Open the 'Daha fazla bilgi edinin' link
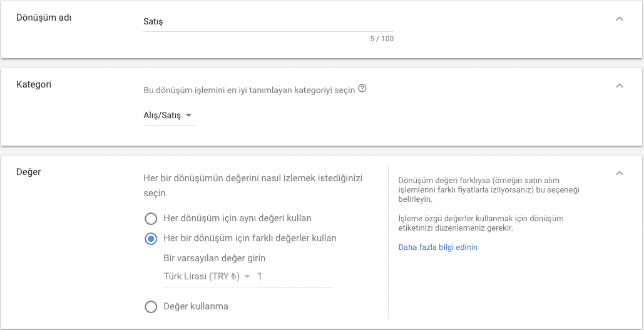The height and width of the screenshot is (330, 644). point(438,247)
